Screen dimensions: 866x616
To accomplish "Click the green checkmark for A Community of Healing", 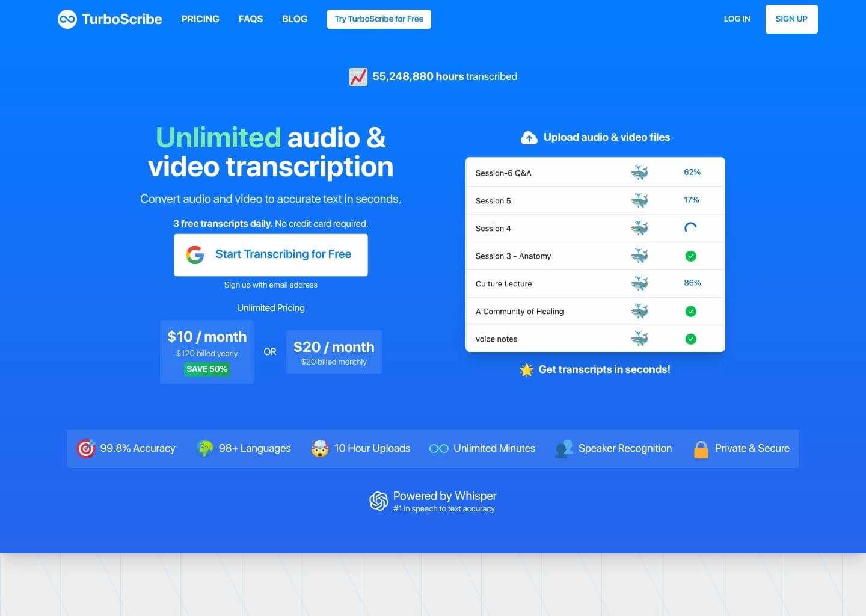I will coord(691,312).
